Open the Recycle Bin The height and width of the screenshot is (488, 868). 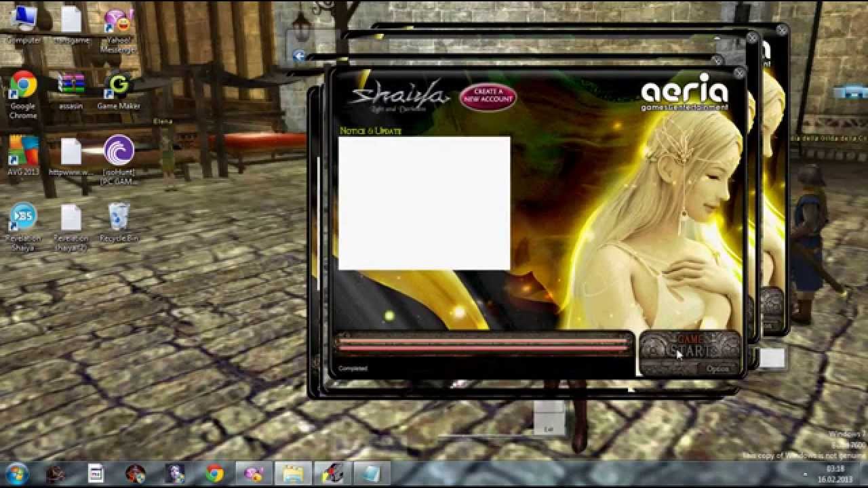point(119,222)
